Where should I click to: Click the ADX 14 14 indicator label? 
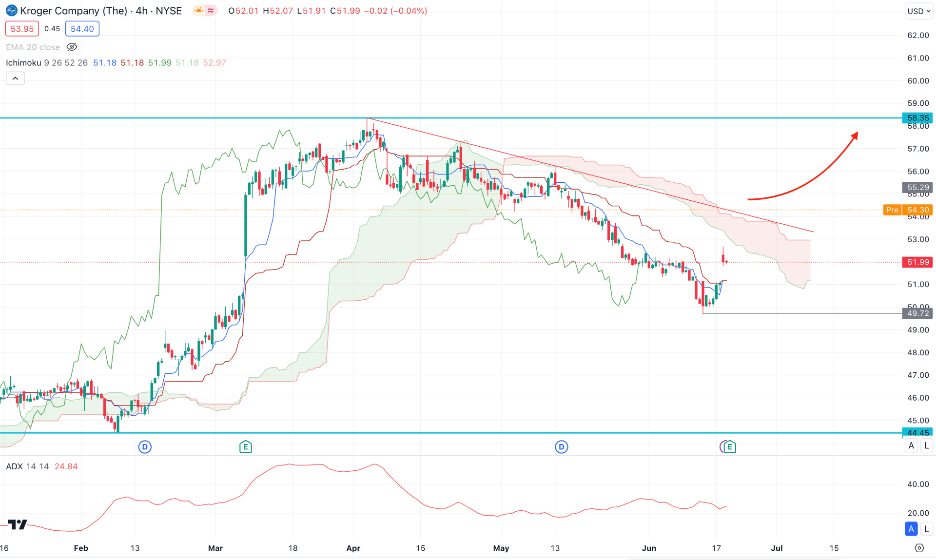(x=27, y=466)
